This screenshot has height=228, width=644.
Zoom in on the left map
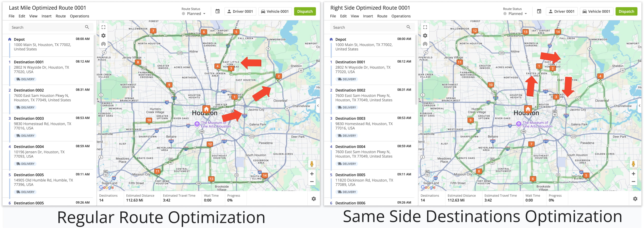(312, 174)
